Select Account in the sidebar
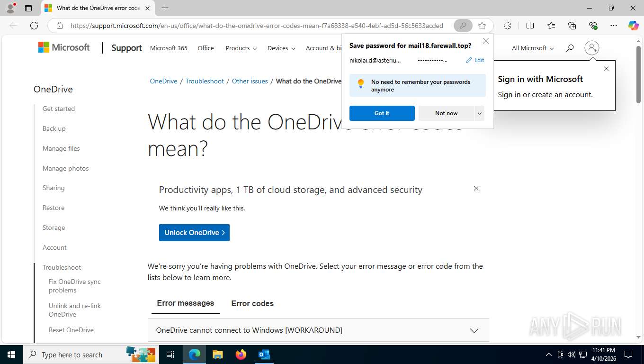 (x=54, y=247)
